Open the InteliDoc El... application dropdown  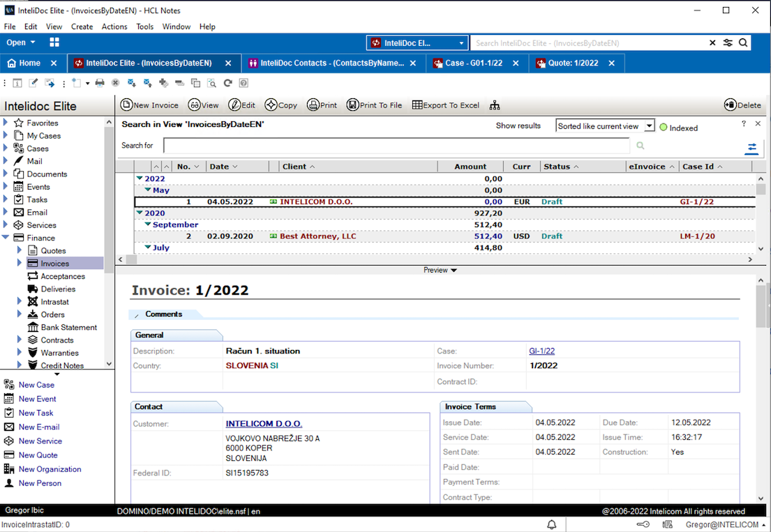point(417,43)
